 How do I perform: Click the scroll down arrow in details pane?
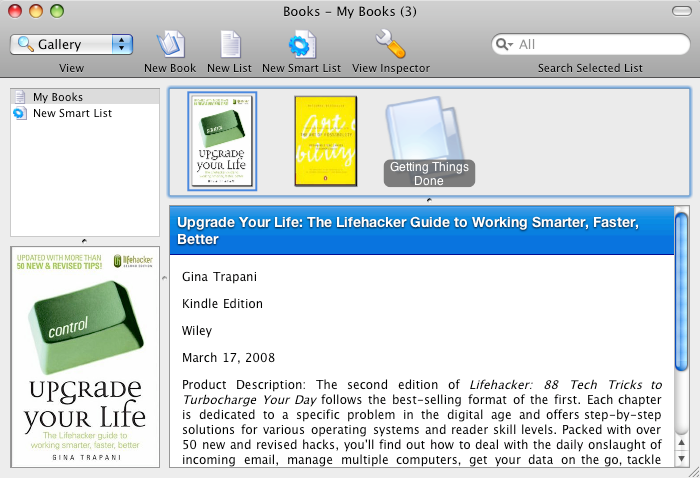681,458
